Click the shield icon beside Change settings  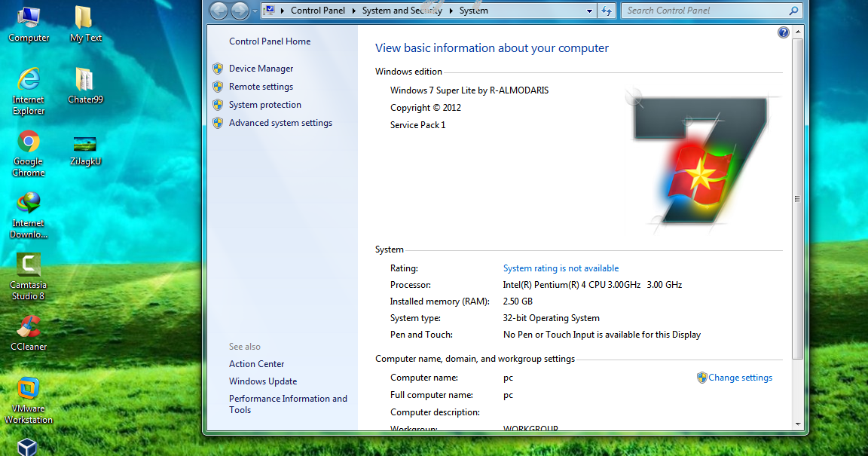point(702,378)
